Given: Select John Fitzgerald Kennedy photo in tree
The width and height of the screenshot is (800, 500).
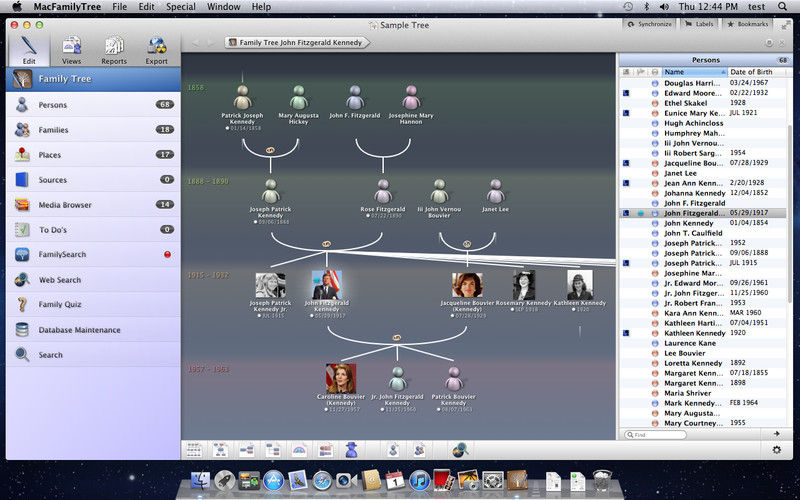Looking at the screenshot, I should (327, 284).
